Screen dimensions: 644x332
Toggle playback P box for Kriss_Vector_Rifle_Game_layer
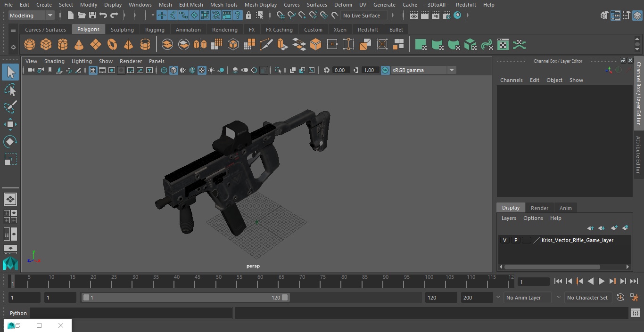click(516, 240)
